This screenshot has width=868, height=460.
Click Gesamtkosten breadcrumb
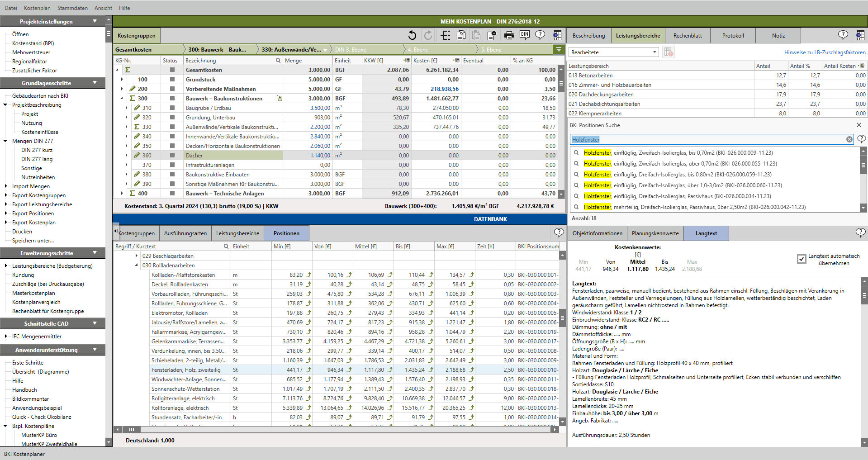pos(133,49)
